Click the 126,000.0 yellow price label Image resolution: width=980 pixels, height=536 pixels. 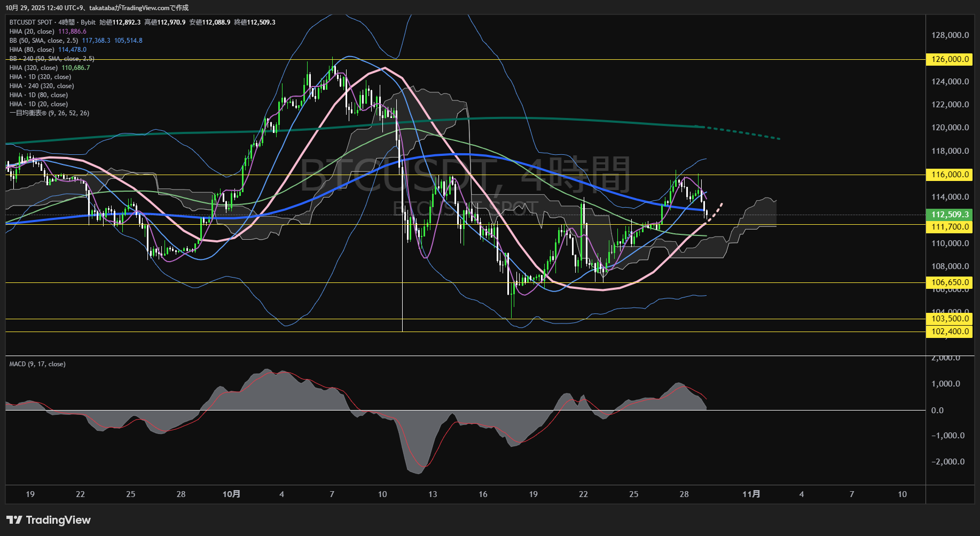[x=949, y=59]
